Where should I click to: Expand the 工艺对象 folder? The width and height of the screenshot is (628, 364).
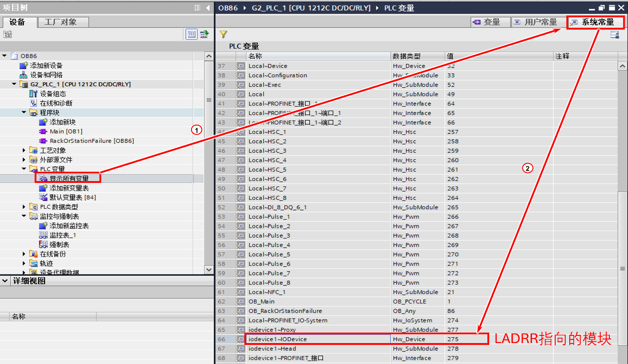click(24, 150)
